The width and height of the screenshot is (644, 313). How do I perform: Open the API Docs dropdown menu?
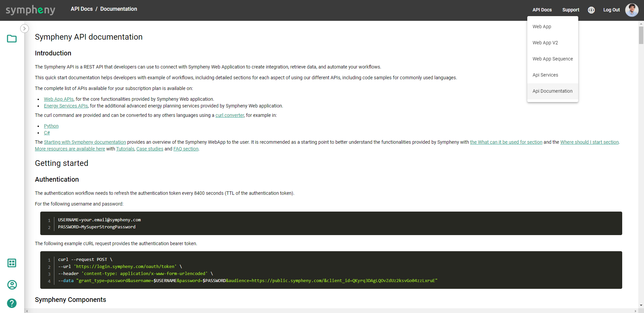tap(542, 10)
